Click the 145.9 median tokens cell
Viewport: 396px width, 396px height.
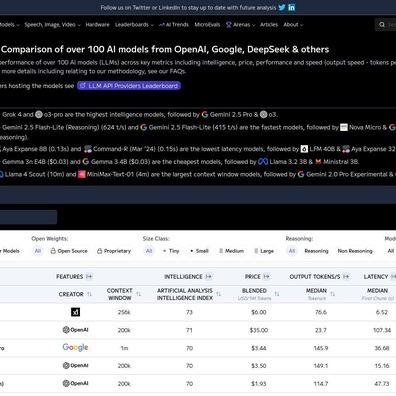(321, 348)
